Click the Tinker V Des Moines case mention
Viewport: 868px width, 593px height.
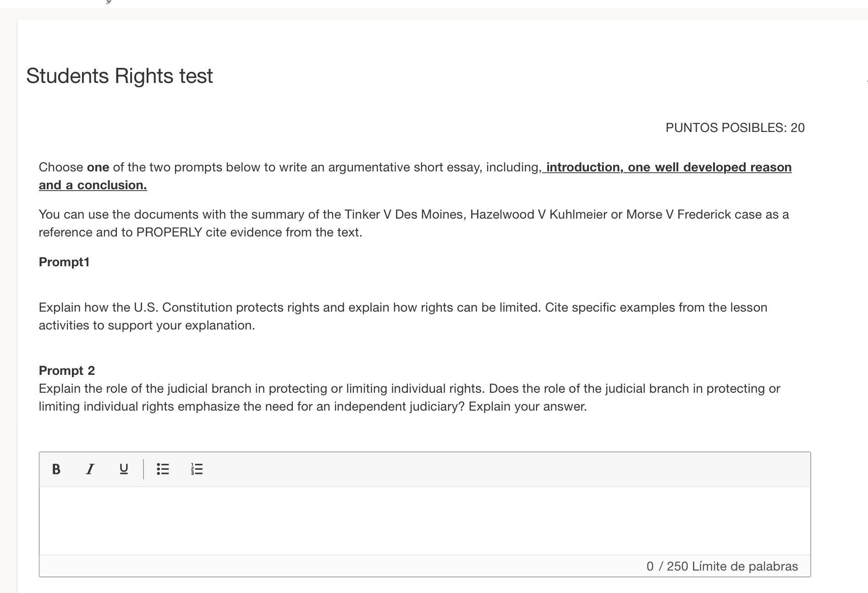[x=405, y=214]
